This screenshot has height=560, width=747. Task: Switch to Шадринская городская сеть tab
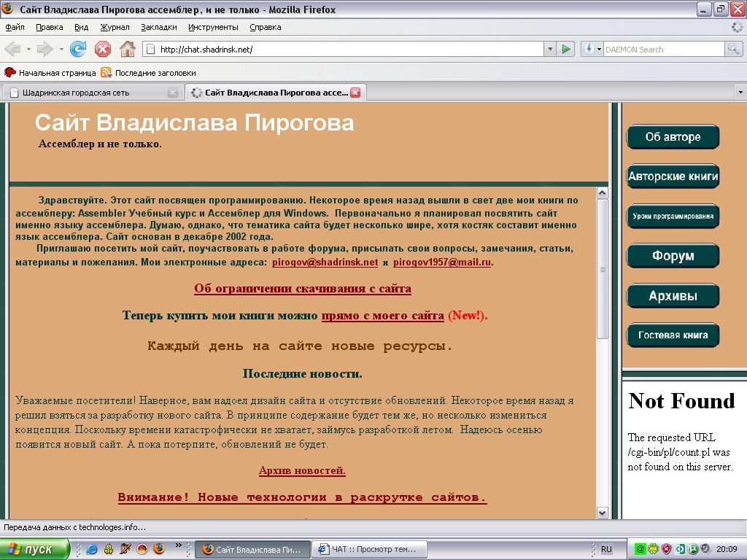click(x=92, y=93)
